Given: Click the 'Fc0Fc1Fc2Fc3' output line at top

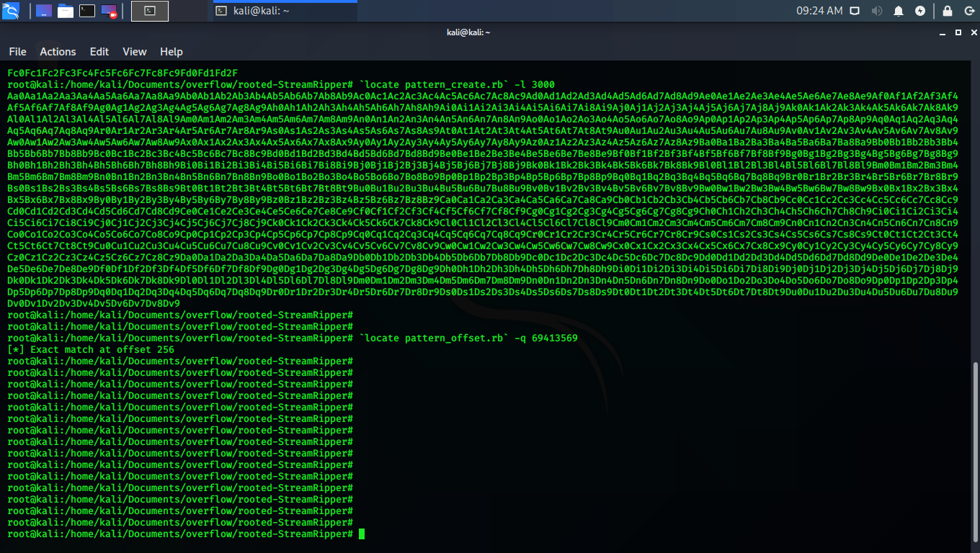Looking at the screenshot, I should click(x=122, y=73).
